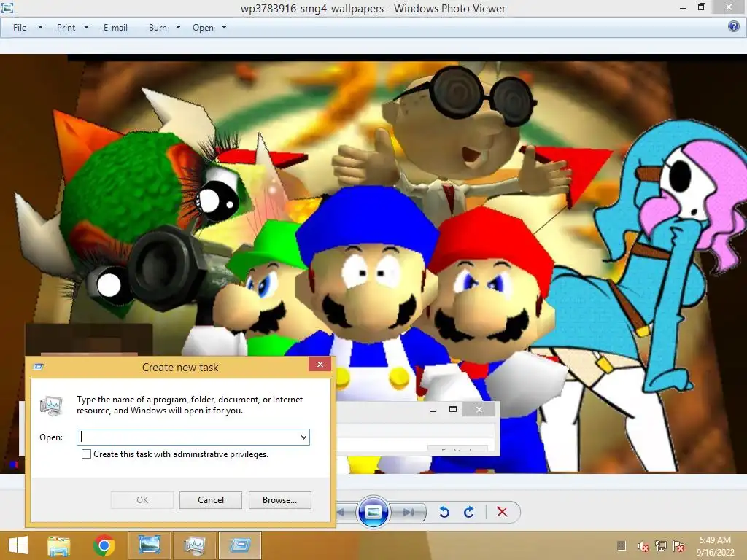Screen dimensions: 747x560
Task: Open File Explorer from taskbar
Action: point(59,545)
